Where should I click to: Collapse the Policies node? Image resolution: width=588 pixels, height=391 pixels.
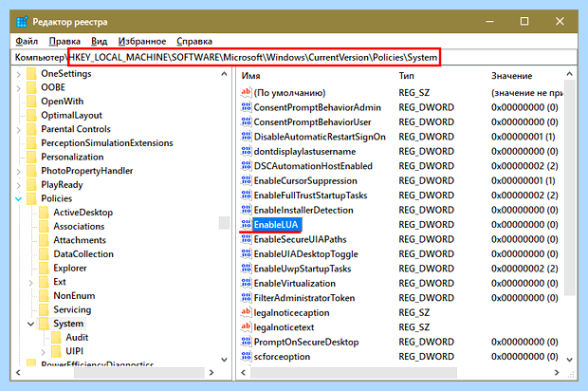(x=18, y=199)
